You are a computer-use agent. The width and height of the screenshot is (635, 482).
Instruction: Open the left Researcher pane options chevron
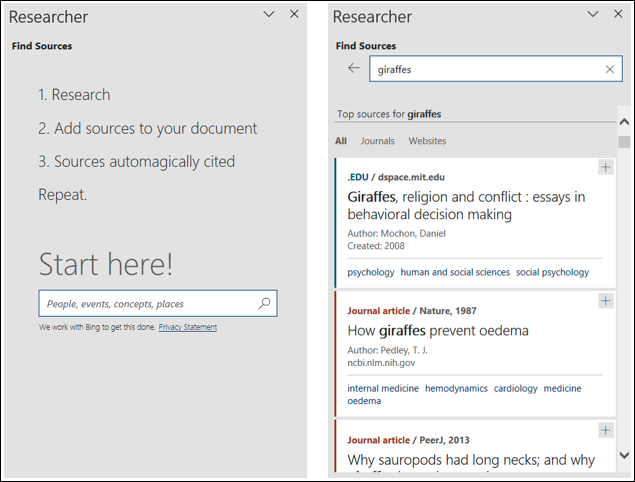tap(268, 15)
